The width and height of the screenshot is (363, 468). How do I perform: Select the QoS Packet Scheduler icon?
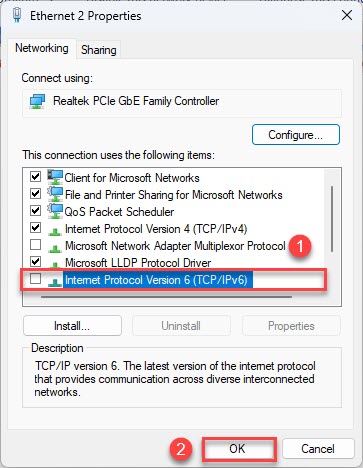coord(55,211)
